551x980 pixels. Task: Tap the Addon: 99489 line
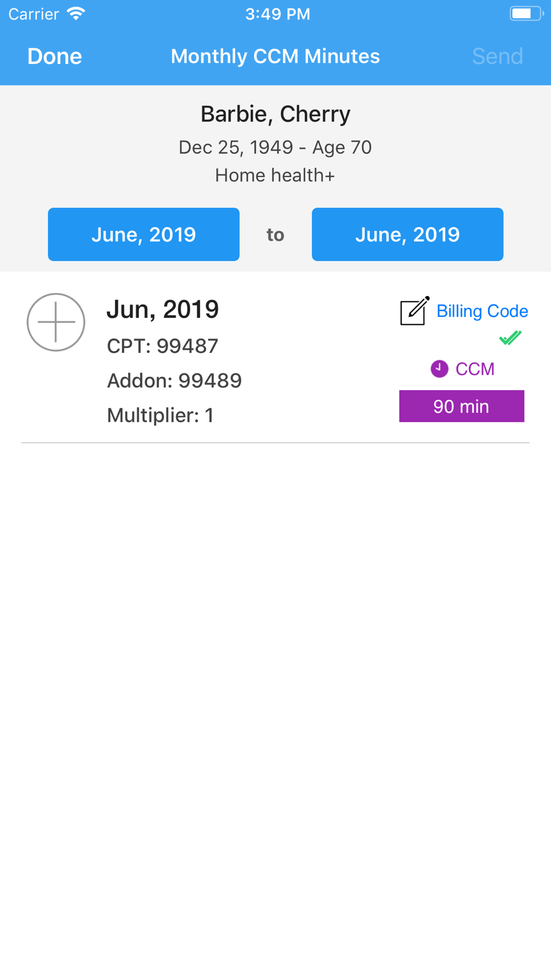tap(174, 380)
